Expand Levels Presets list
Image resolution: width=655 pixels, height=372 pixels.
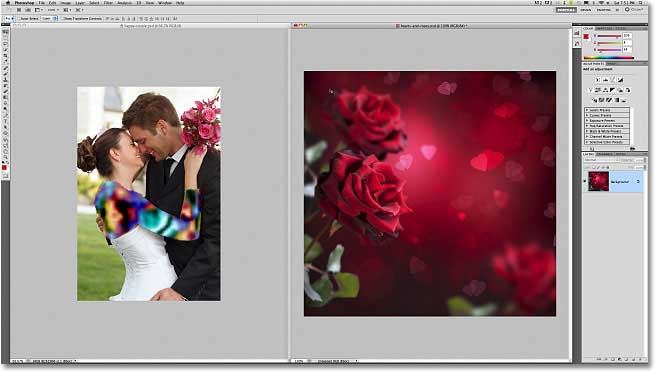pos(607,110)
